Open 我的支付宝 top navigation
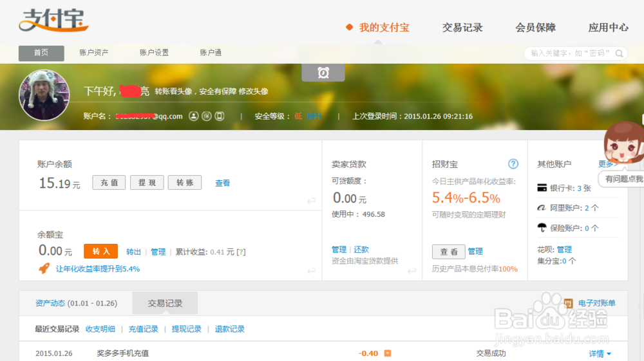644x361 pixels. (384, 28)
